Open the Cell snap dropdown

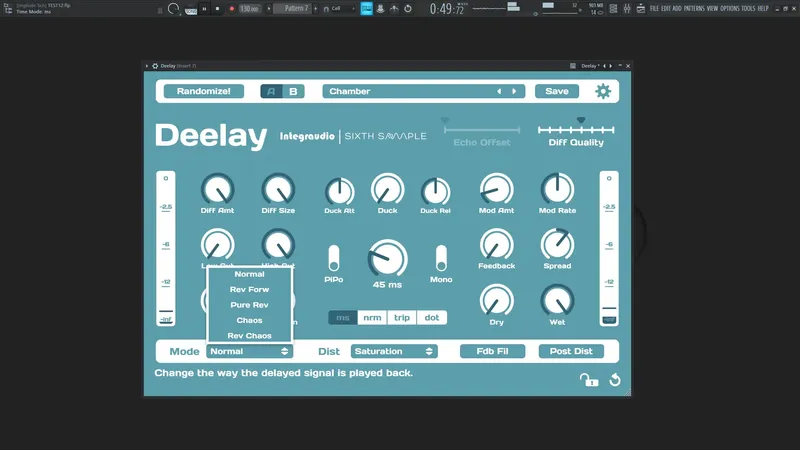click(x=338, y=9)
